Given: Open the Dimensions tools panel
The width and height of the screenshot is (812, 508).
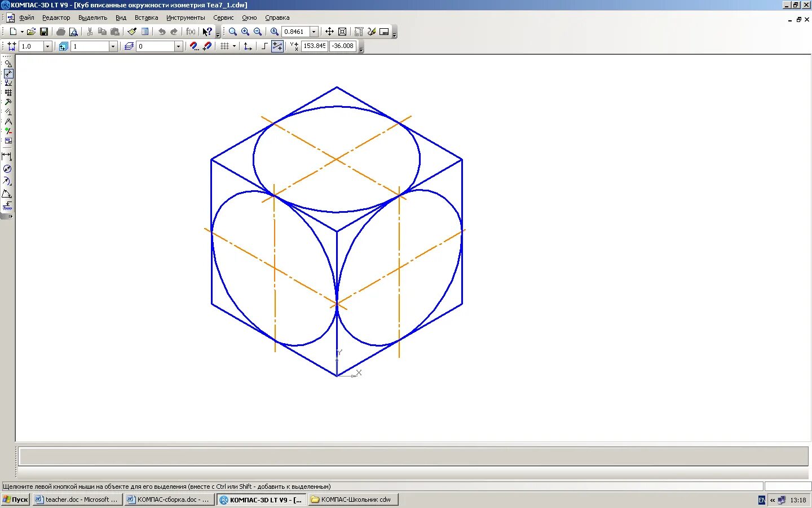Looking at the screenshot, I should pyautogui.click(x=8, y=73).
